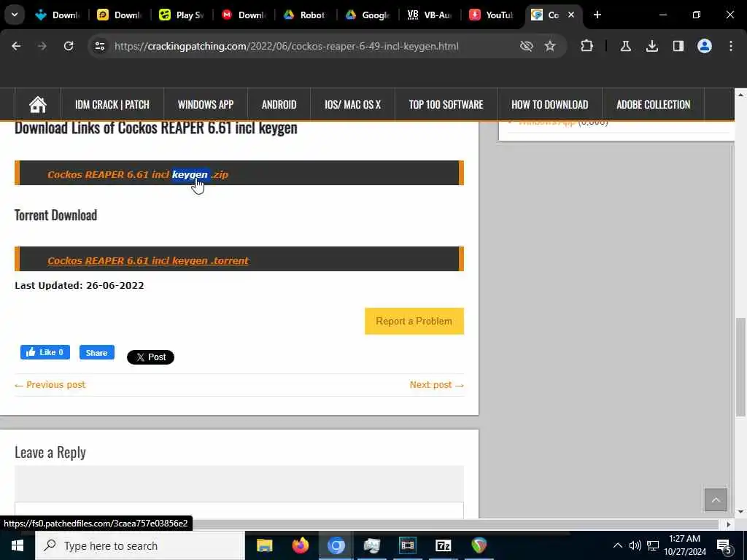The image size is (747, 560).
Task: Switch to the MEGA Download tab
Action: [243, 15]
